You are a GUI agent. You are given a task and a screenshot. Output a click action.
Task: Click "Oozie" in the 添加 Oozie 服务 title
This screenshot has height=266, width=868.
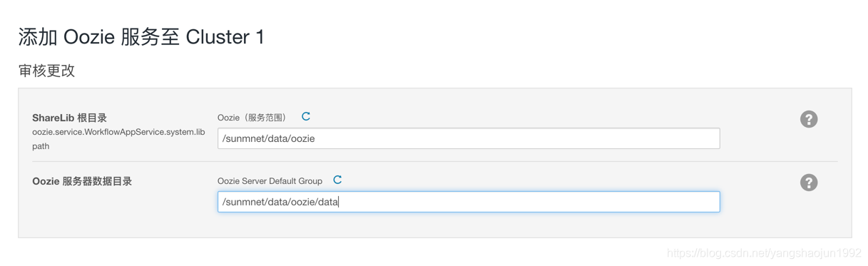[x=89, y=37]
